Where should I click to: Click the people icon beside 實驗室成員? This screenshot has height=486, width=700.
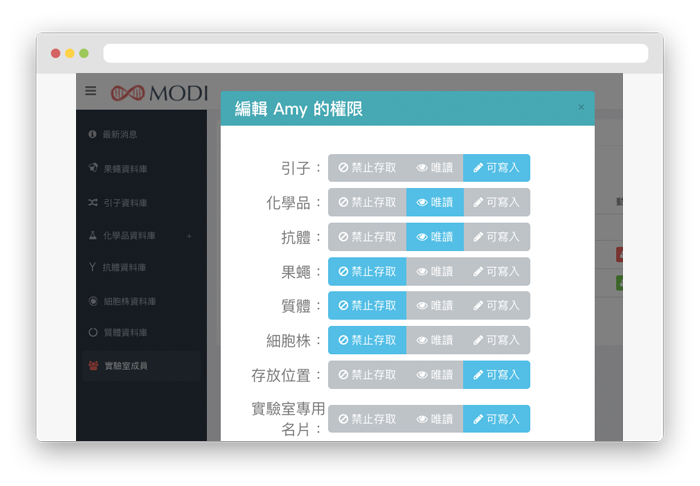(93, 366)
